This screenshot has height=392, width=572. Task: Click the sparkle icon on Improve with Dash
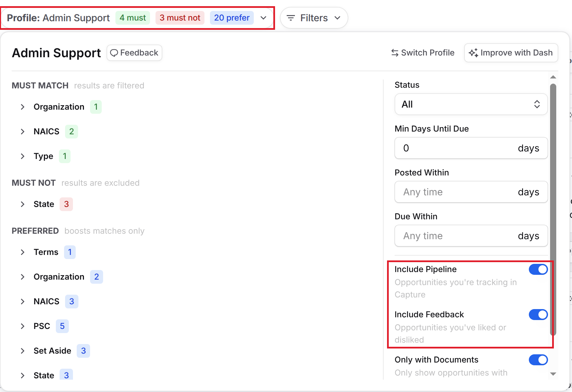[x=473, y=53]
